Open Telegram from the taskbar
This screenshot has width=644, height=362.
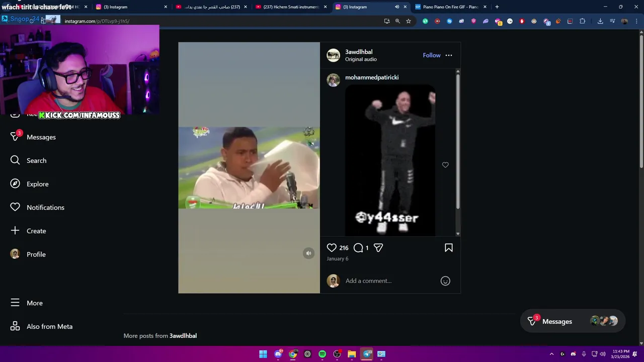click(x=367, y=354)
